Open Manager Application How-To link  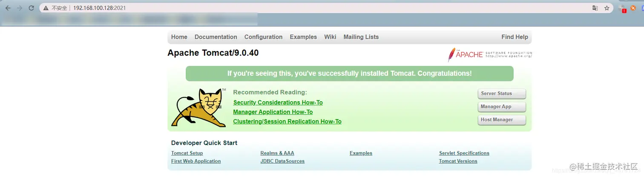coord(273,112)
